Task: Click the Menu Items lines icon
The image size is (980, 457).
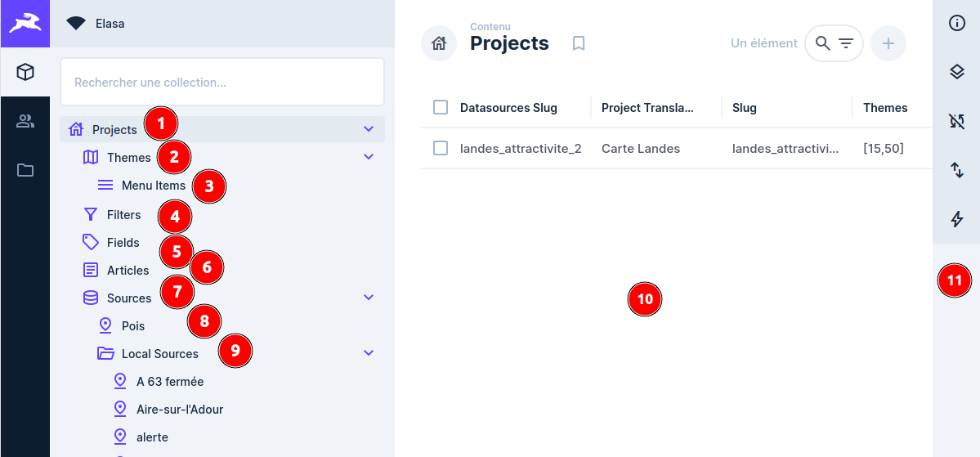Action: point(105,185)
